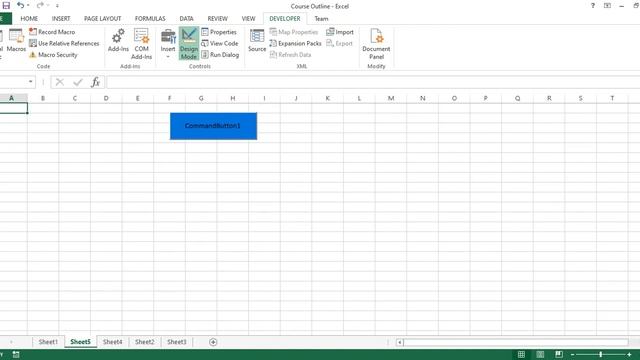Select CommandButton1 on the sheet
This screenshot has width=640, height=360.
click(x=213, y=126)
